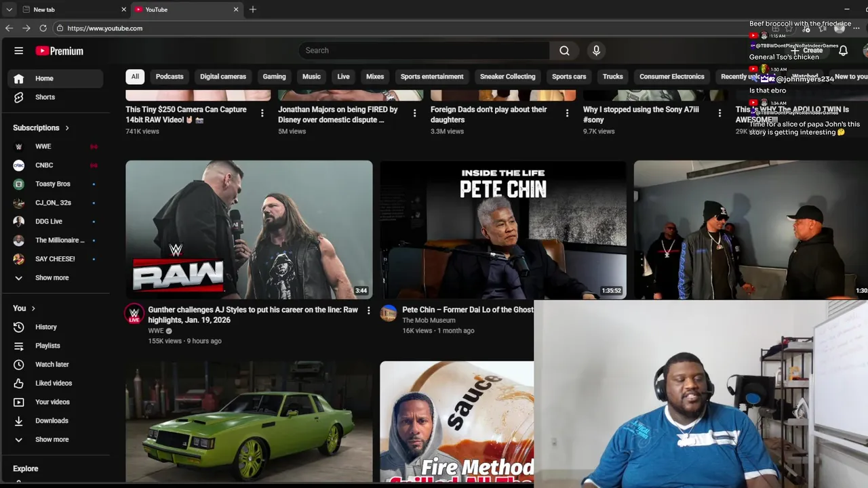
Task: Select the All filter chip
Action: tap(135, 77)
